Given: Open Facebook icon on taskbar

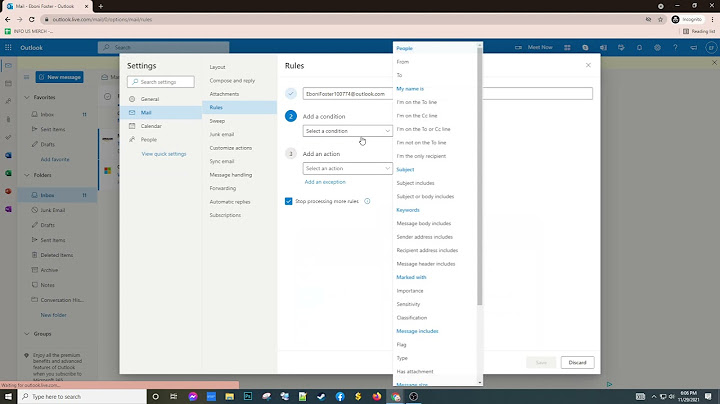Looking at the screenshot, I should pos(340,397).
